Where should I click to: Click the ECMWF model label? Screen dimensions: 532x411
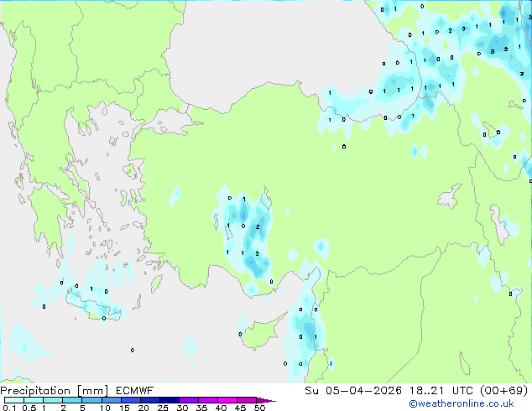(135, 391)
